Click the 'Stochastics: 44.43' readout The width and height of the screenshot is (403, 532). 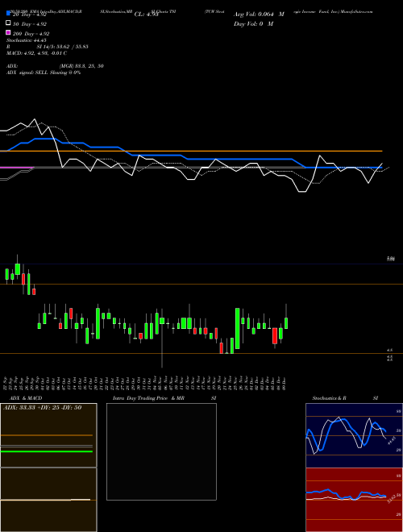point(26,40)
